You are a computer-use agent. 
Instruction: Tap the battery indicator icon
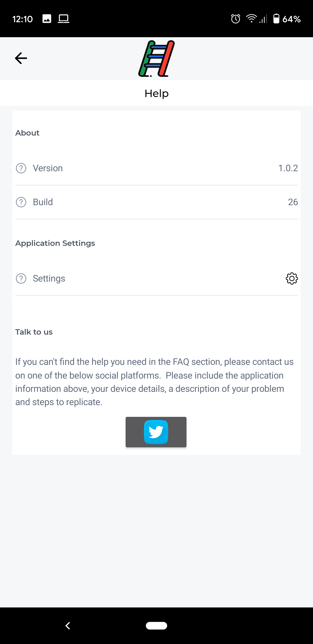pos(276,19)
